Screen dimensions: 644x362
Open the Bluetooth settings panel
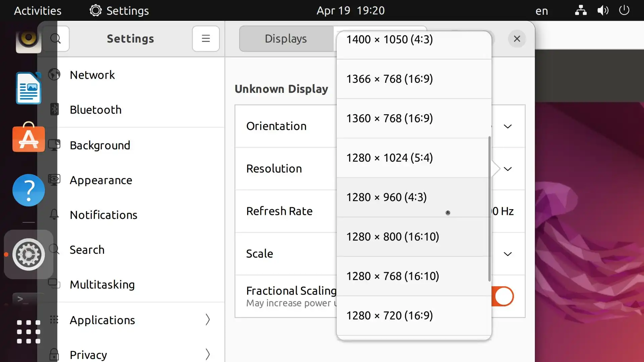pos(96,110)
